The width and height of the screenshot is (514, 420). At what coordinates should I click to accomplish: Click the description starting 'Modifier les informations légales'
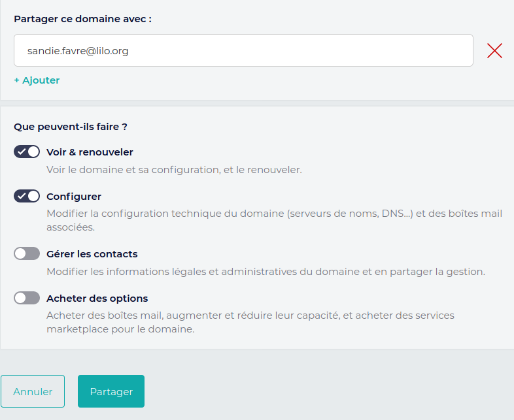[x=266, y=272]
